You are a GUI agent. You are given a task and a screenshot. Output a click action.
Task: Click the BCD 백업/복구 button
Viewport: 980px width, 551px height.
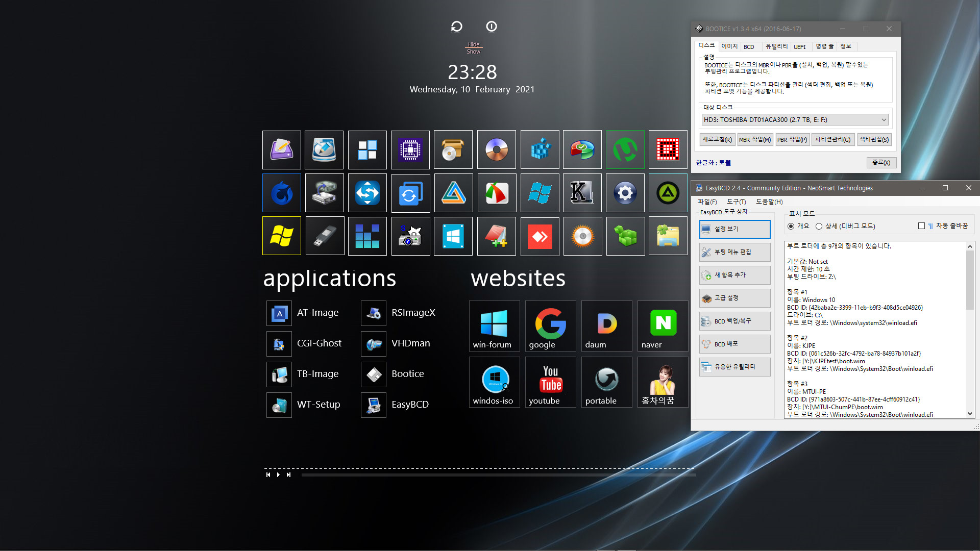[x=734, y=321]
